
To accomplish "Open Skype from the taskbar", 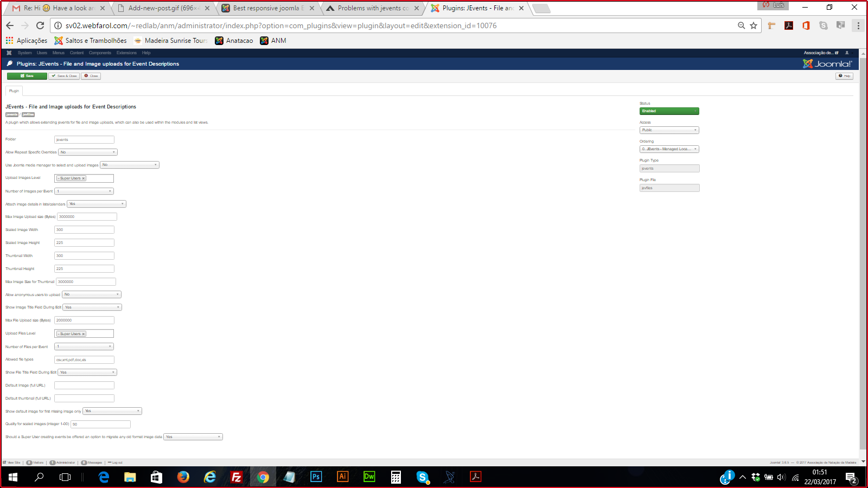I will pyautogui.click(x=423, y=477).
